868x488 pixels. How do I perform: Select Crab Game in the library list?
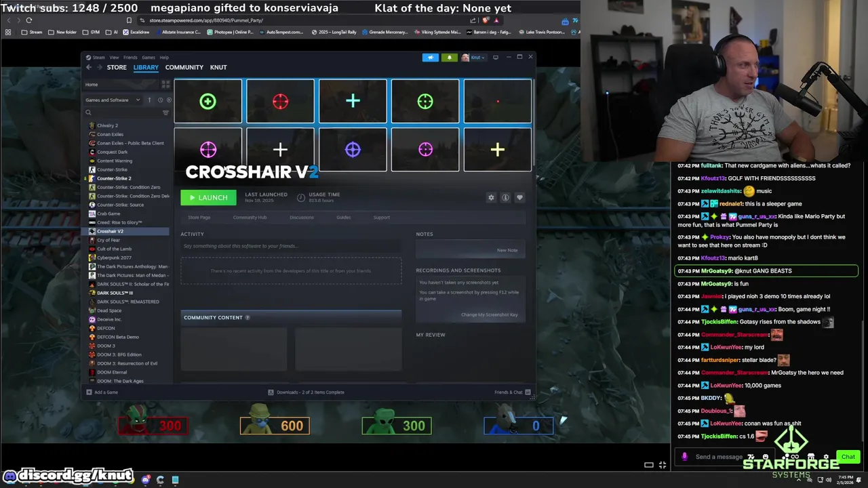pos(108,213)
